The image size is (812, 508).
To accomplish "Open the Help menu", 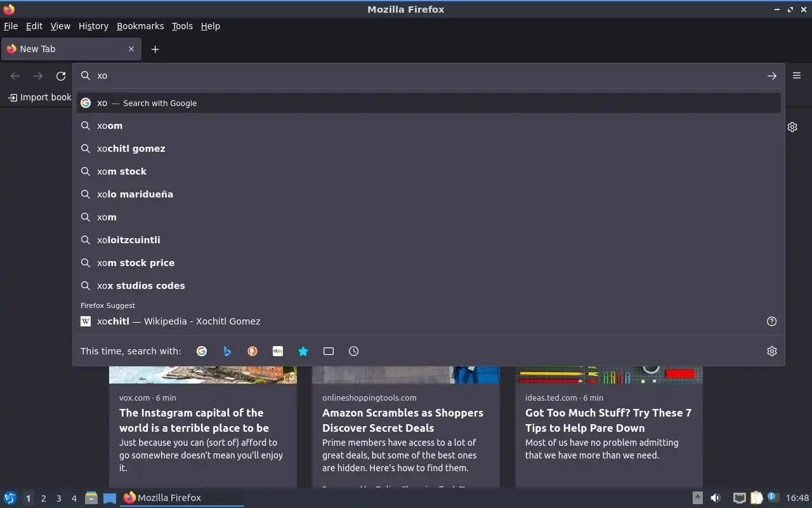I will pyautogui.click(x=210, y=26).
